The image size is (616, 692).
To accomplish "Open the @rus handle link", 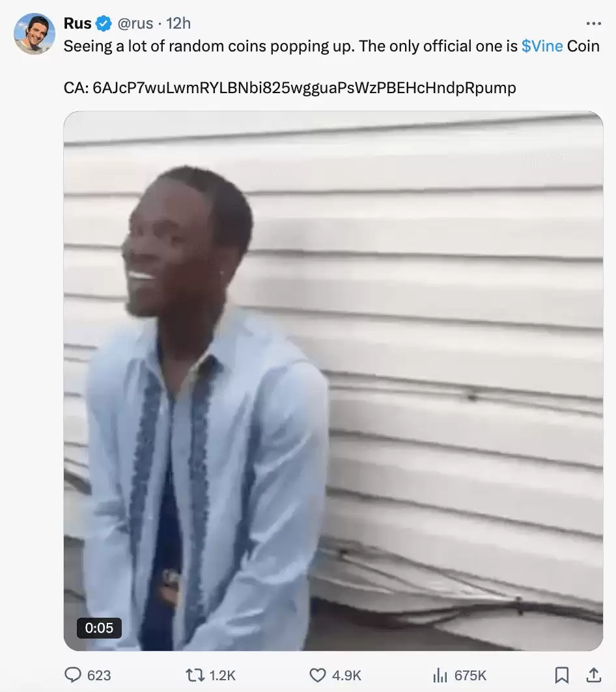I will click(135, 23).
